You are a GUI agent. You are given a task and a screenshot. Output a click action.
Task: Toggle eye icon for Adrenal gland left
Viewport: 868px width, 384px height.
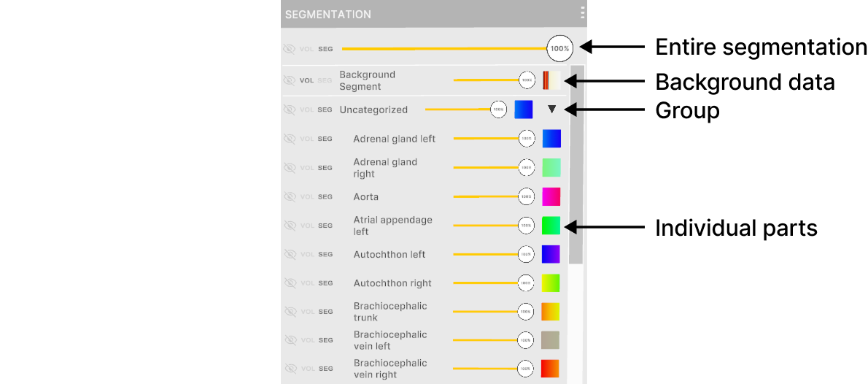(x=290, y=139)
